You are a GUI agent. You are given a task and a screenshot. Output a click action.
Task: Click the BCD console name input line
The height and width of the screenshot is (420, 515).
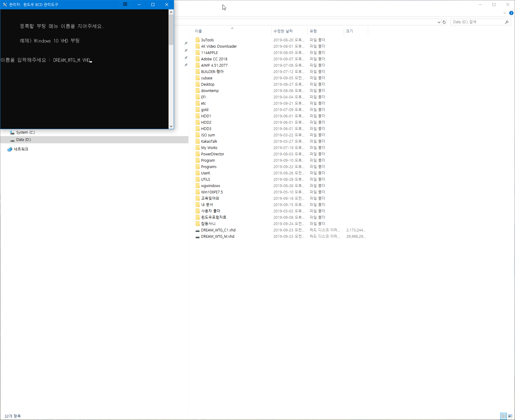click(46, 60)
